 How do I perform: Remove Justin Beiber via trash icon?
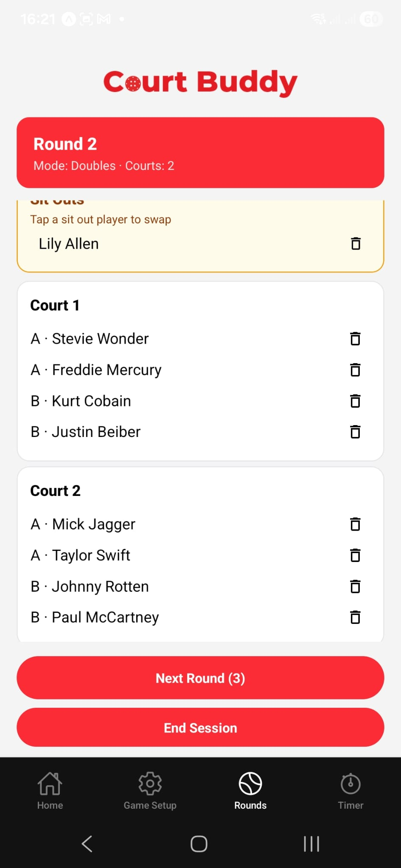(355, 432)
